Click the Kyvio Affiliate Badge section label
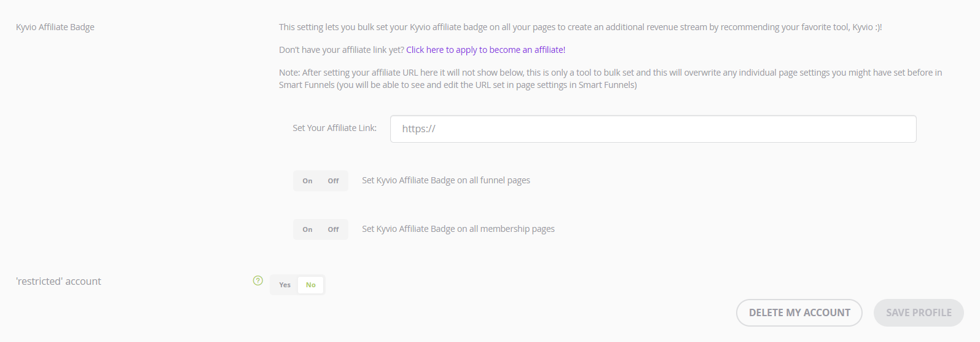Viewport: 980px width, 342px height. 55,27
